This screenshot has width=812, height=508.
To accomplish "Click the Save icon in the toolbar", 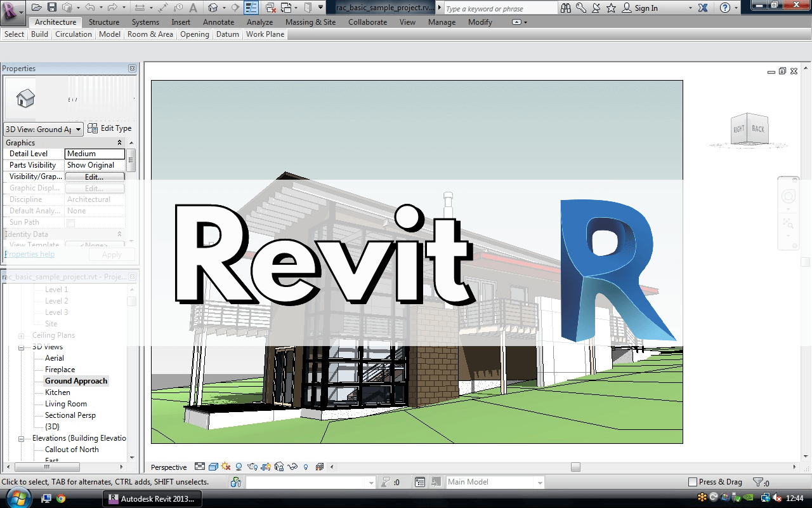I will coord(52,8).
